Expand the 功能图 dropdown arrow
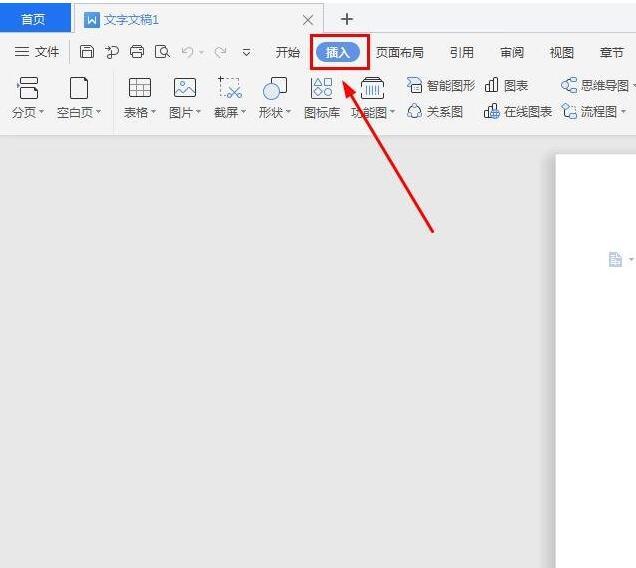Screen dimensions: 636x568 tap(392, 112)
